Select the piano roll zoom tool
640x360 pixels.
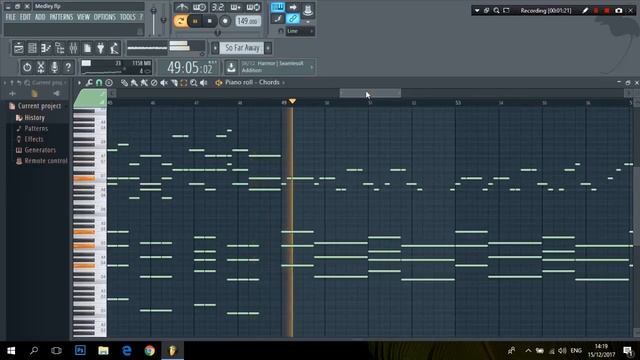193,83
